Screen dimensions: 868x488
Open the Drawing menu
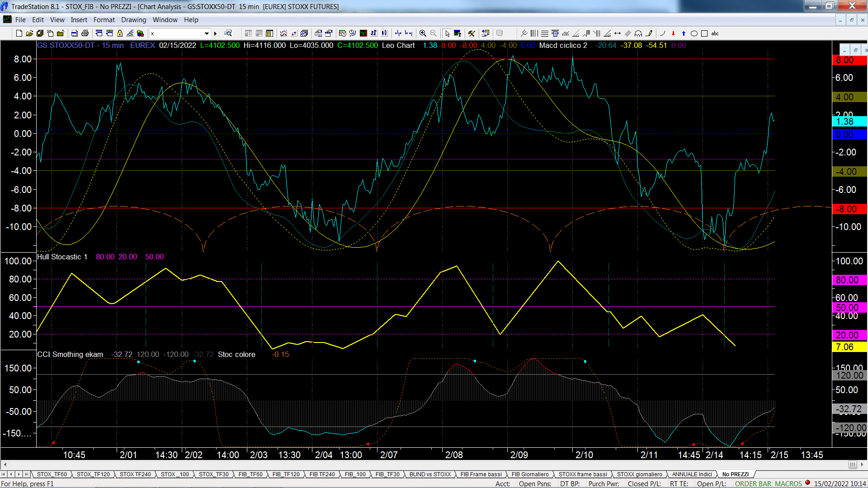[134, 20]
